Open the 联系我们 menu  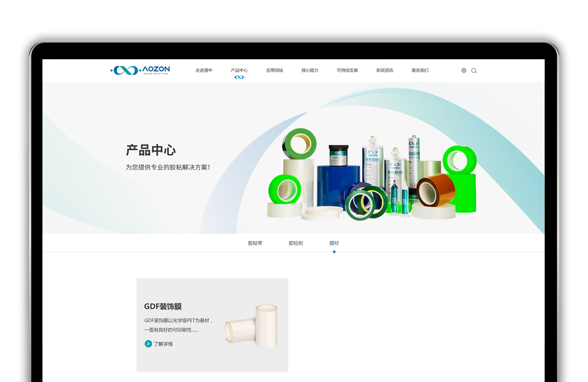click(420, 71)
